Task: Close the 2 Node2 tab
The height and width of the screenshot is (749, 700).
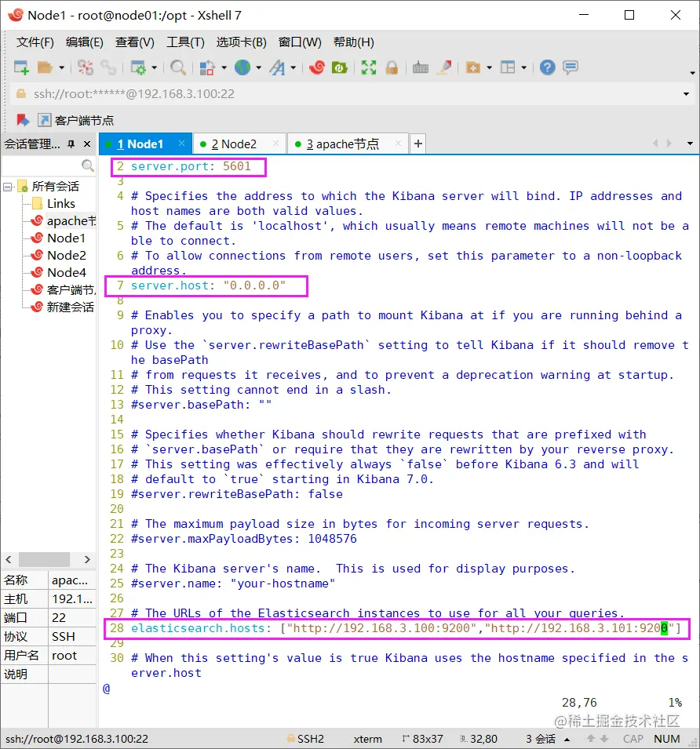Action: 275,144
